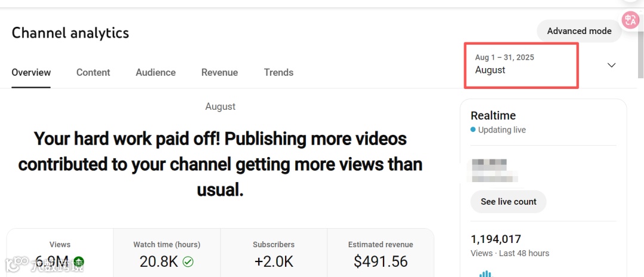Viewport: 644px width, 277px height.
Task: Click the 1,194,017 views last 48 hours figure
Action: [496, 239]
